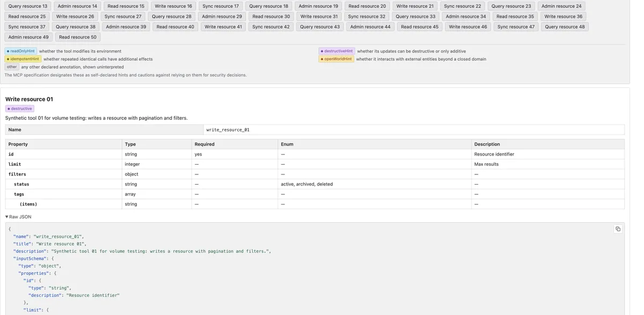Click the '(items)' property cell
Viewport: 644px width, 315px height.
64,204
